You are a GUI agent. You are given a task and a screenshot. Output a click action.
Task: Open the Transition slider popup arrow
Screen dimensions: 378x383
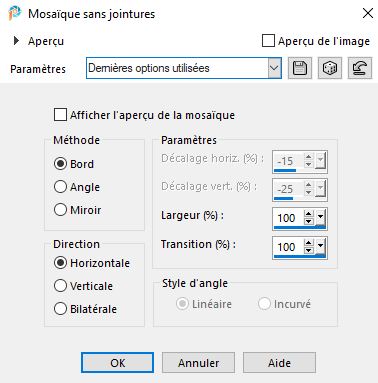pyautogui.click(x=320, y=247)
